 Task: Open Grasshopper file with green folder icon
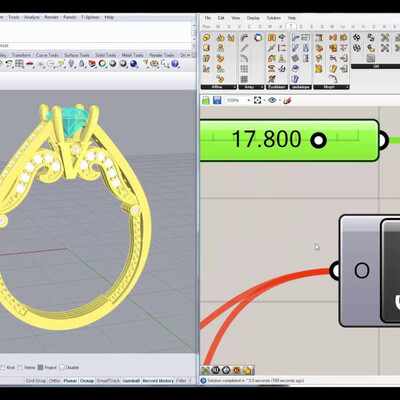pyautogui.click(x=206, y=100)
